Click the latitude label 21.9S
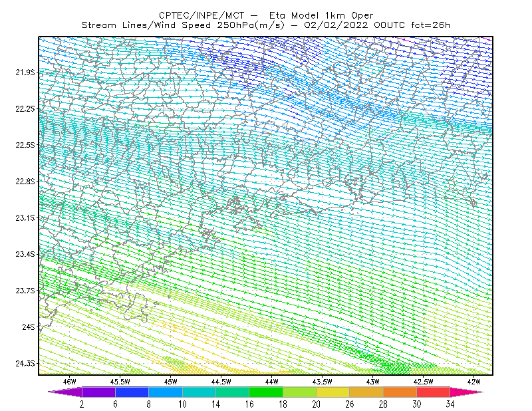Image resolution: width=532 pixels, height=411 pixels. click(25, 72)
